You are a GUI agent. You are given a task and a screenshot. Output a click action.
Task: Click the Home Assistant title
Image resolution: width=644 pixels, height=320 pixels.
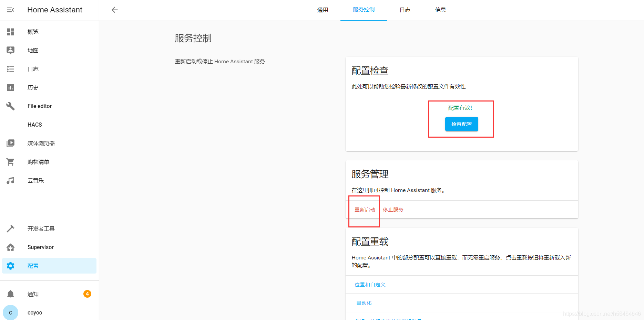coord(55,10)
